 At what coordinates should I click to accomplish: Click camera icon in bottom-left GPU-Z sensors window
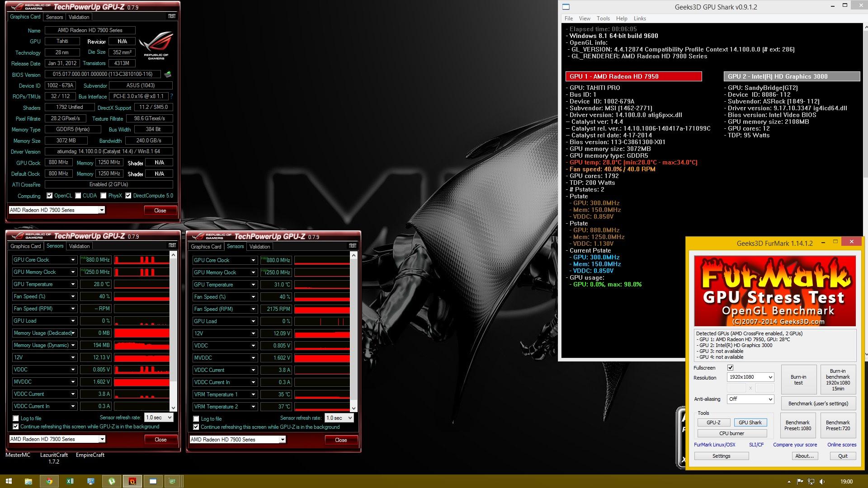172,245
